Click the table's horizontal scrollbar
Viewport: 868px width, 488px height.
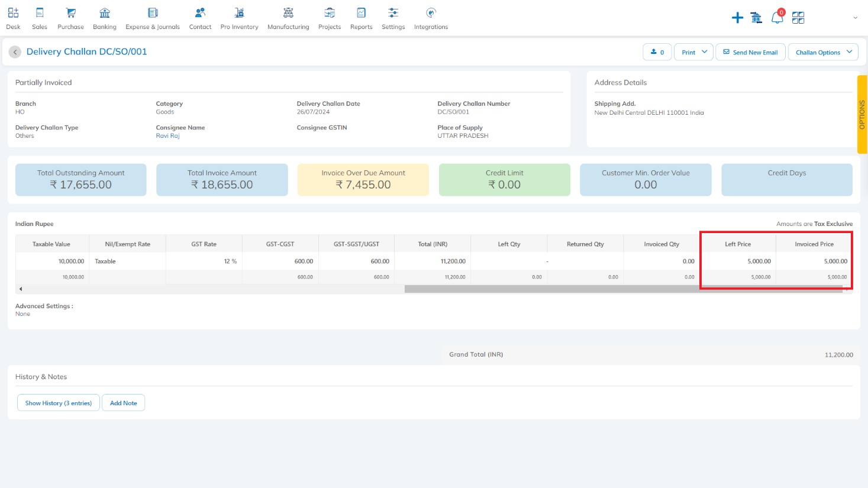pos(623,289)
